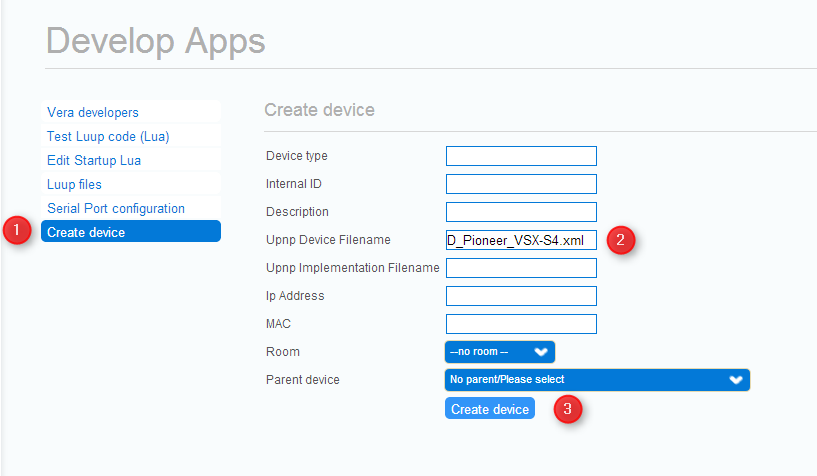Click the Device type input field

[x=521, y=156]
